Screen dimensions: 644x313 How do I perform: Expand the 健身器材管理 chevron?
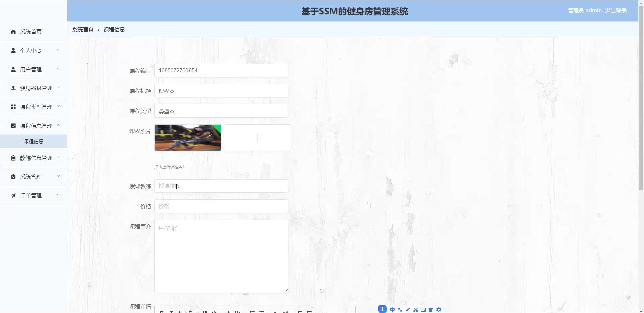point(58,88)
